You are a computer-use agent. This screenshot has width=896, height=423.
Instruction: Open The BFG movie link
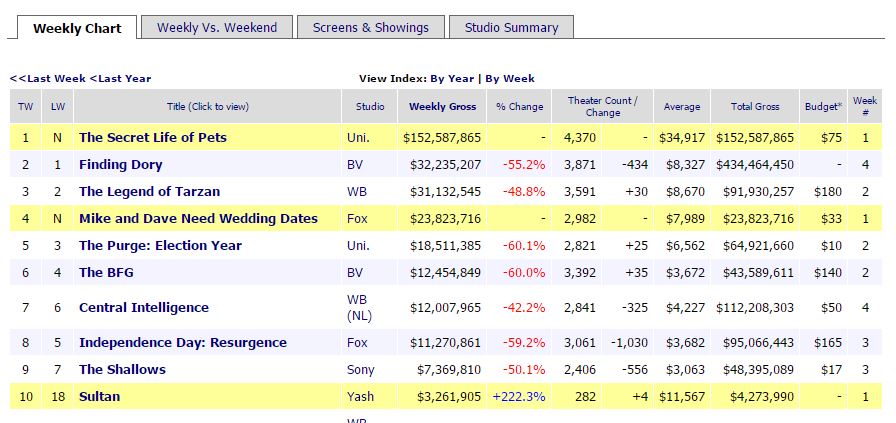coord(105,272)
